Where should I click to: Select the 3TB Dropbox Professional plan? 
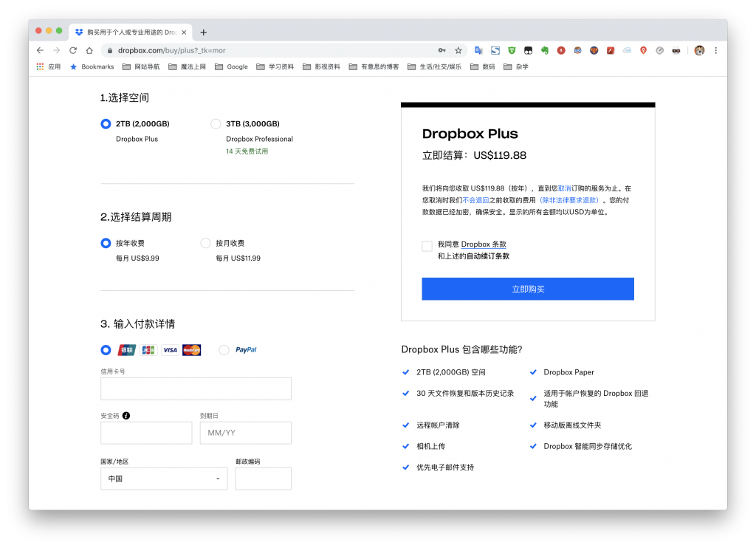[216, 124]
